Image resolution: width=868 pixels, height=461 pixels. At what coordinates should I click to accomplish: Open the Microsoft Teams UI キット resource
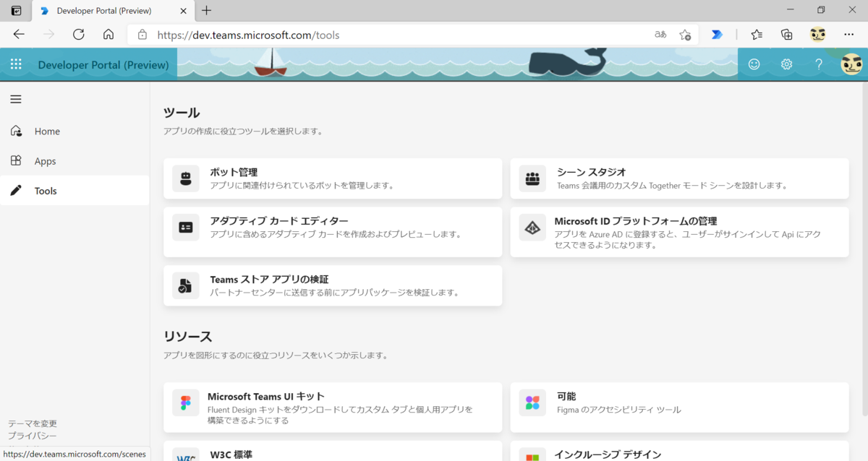pos(333,408)
